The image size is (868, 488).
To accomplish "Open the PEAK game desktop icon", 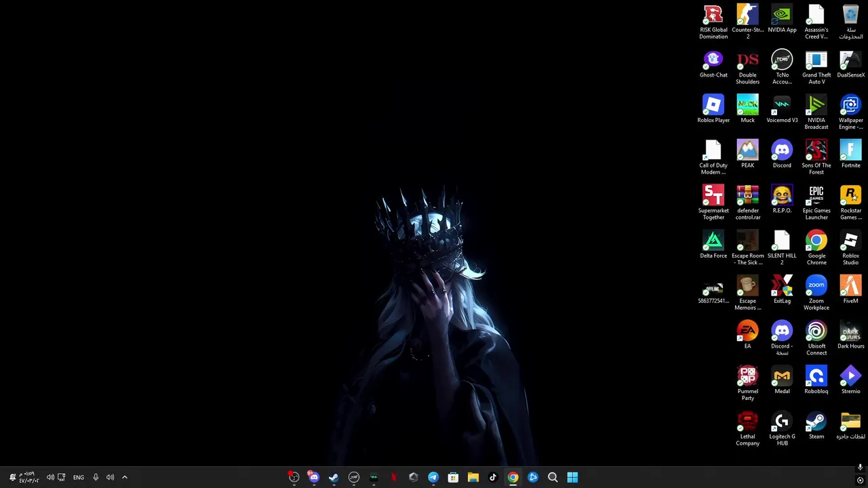I will (747, 155).
